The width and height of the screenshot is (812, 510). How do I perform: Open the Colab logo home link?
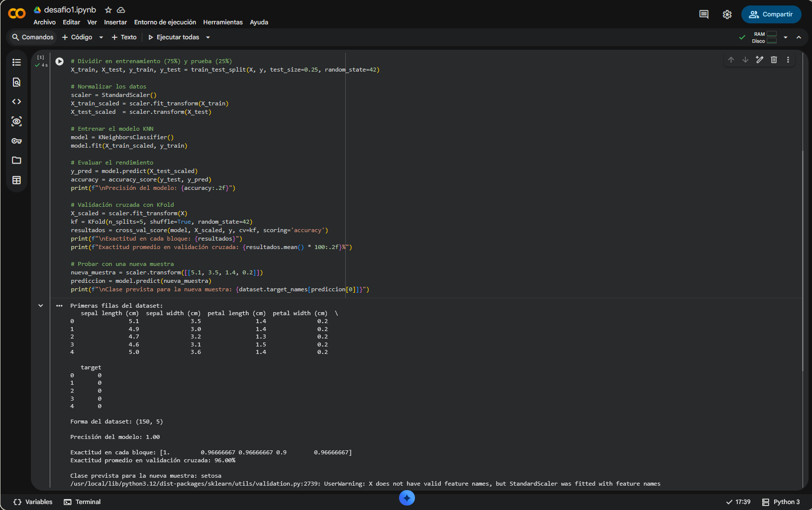click(17, 14)
